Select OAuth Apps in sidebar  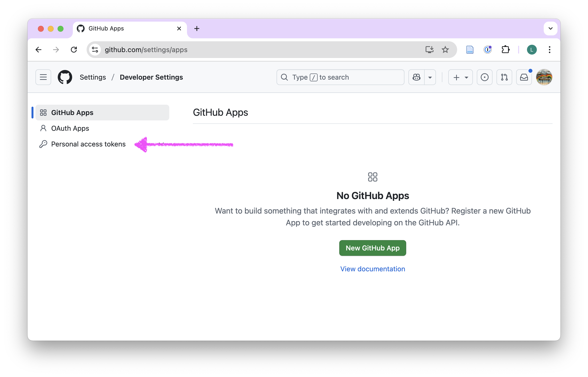(x=70, y=128)
